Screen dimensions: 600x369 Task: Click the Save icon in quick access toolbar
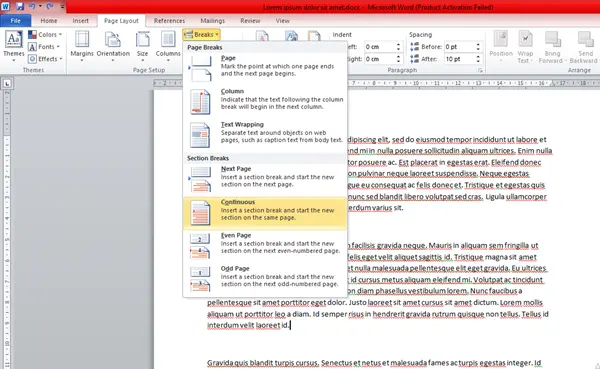pos(20,7)
